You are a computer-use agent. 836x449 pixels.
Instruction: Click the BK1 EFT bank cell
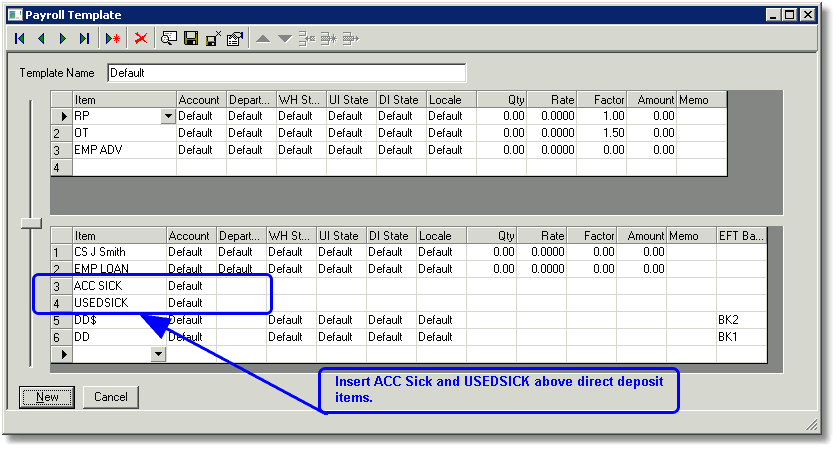click(741, 337)
